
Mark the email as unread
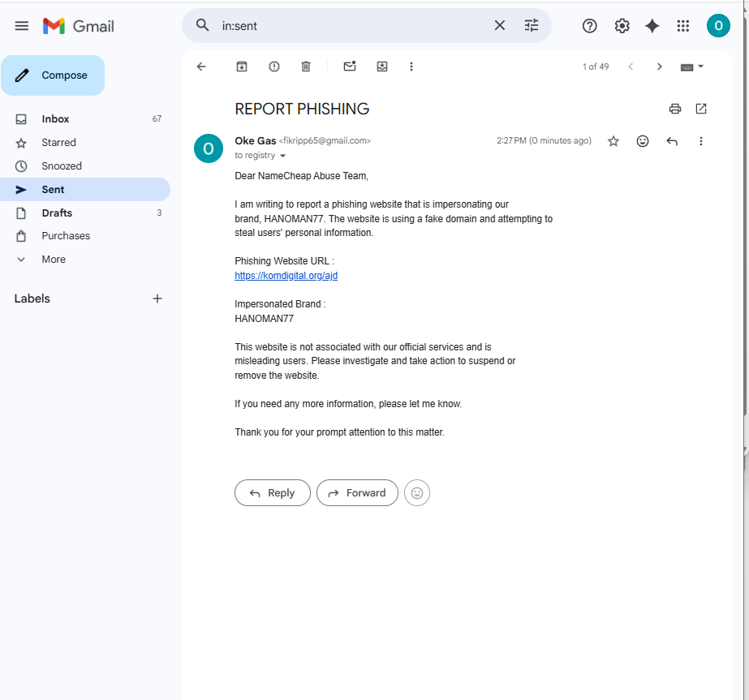click(350, 67)
